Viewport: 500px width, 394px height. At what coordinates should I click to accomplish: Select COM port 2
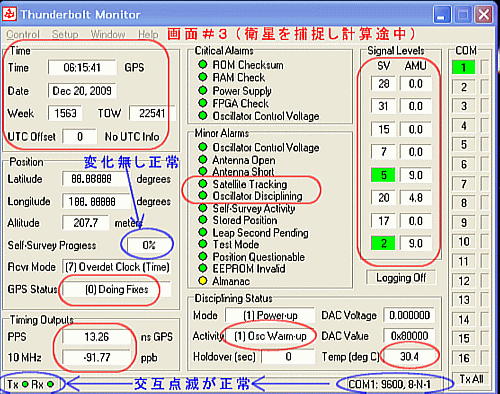coord(463,87)
